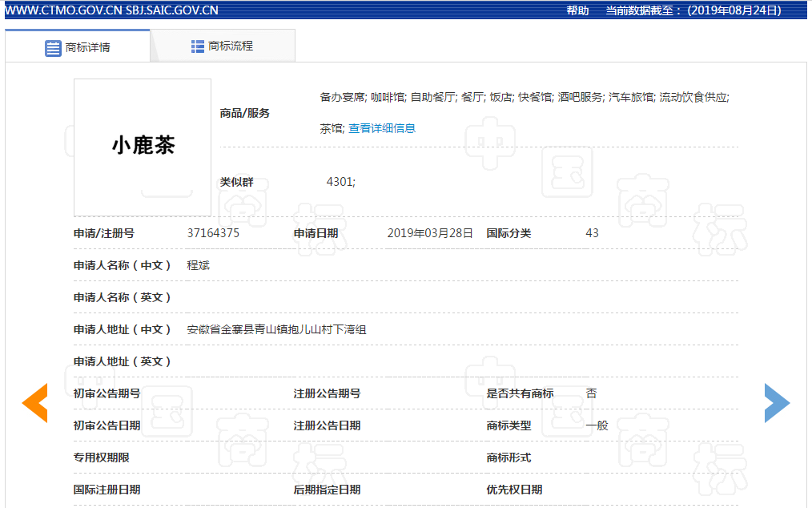Screen dimensions: 812x508
Task: Click the blue next-record arrow
Action: 777,403
